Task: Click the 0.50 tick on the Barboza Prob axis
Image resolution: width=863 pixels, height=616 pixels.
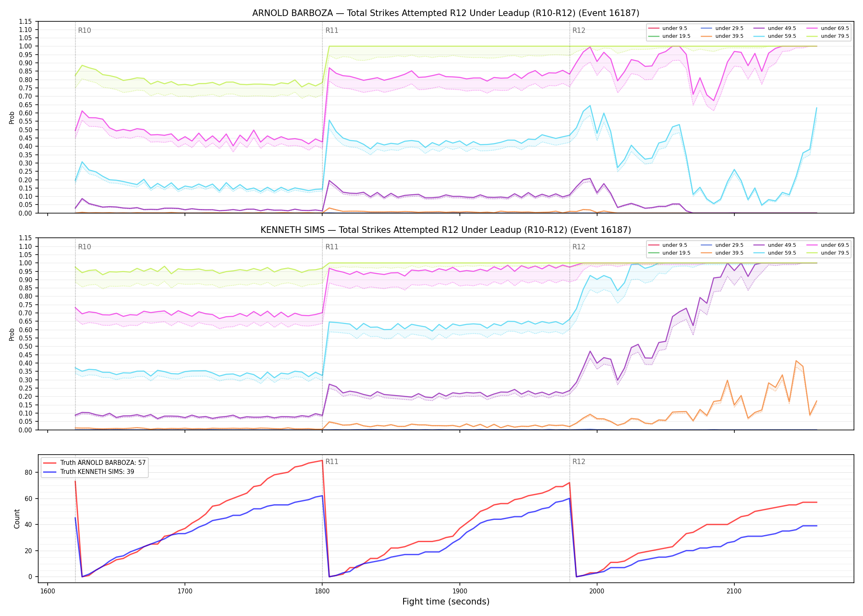Action: [x=26, y=130]
